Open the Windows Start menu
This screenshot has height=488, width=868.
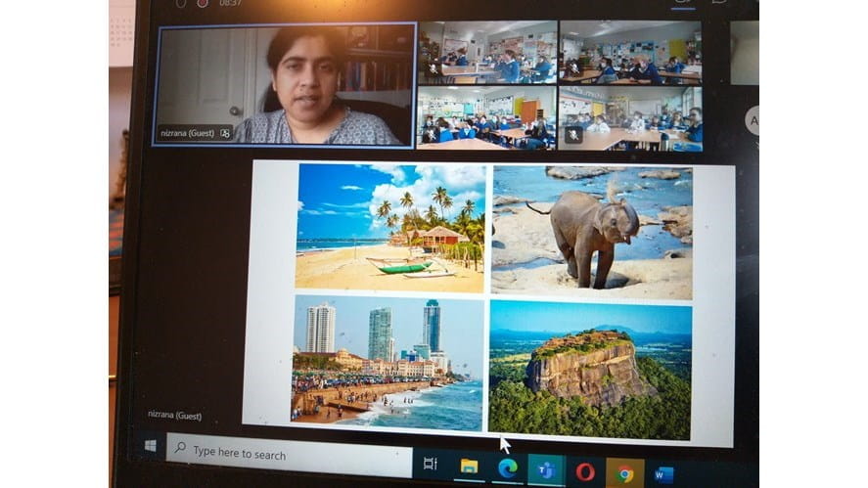click(x=150, y=446)
